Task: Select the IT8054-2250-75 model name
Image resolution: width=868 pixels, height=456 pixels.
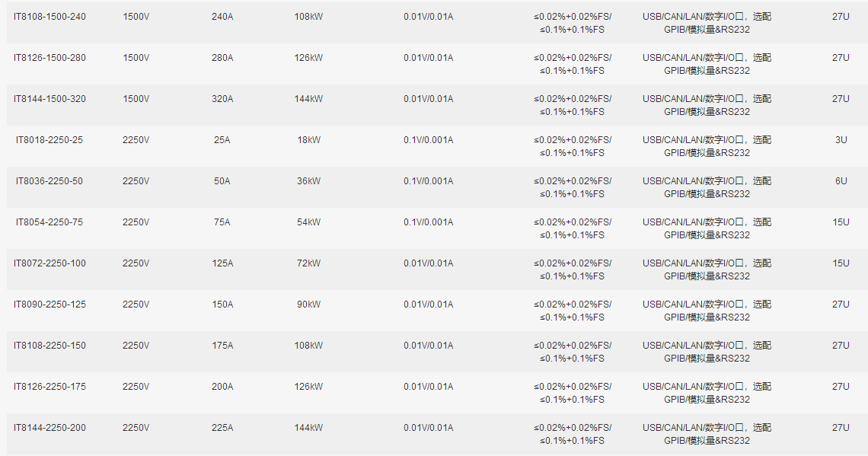Action: 49,222
